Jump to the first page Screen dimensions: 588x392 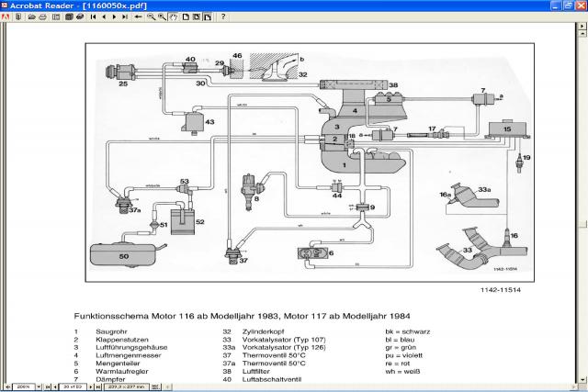pyautogui.click(x=93, y=17)
